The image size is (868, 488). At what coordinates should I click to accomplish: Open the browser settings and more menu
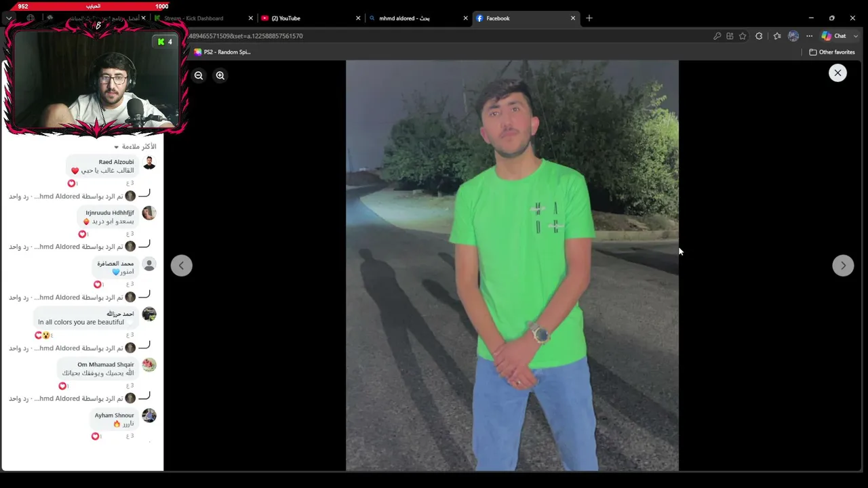click(809, 36)
